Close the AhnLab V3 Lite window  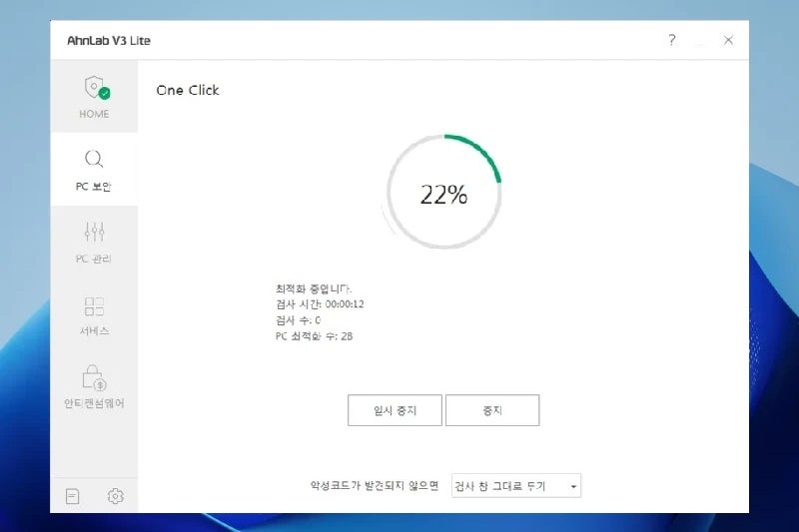[x=728, y=40]
